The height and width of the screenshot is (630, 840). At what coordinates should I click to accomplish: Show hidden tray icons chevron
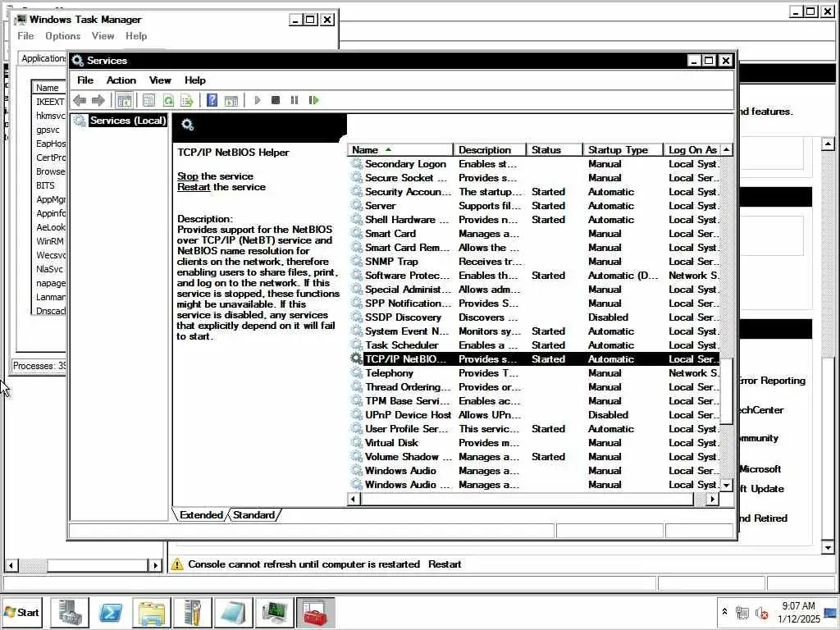pyautogui.click(x=724, y=612)
